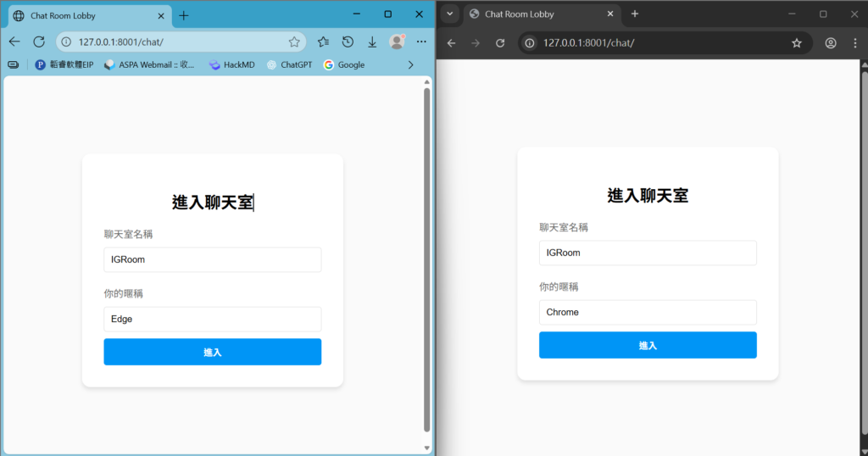Open Chrome's profile icon

coord(831,43)
